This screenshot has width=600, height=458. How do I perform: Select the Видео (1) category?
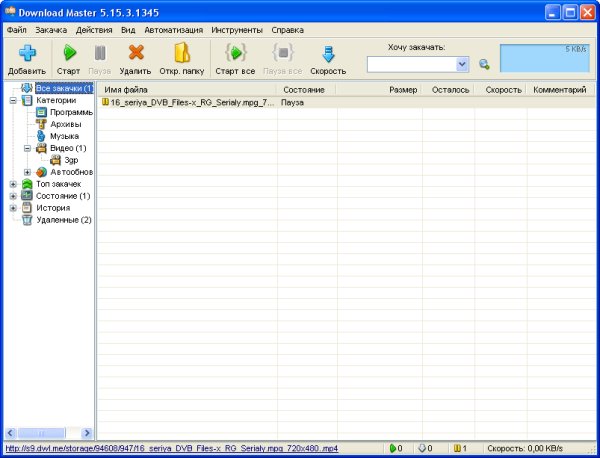click(x=68, y=148)
